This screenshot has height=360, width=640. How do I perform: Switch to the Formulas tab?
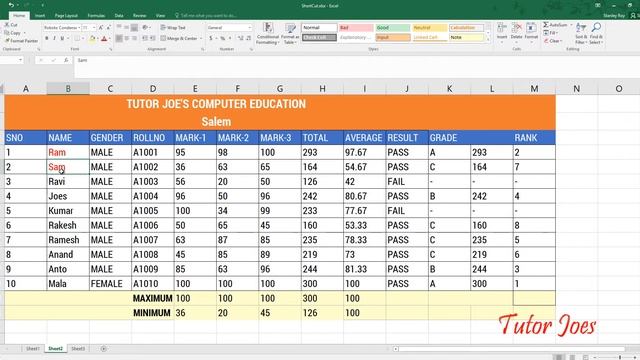click(x=96, y=16)
